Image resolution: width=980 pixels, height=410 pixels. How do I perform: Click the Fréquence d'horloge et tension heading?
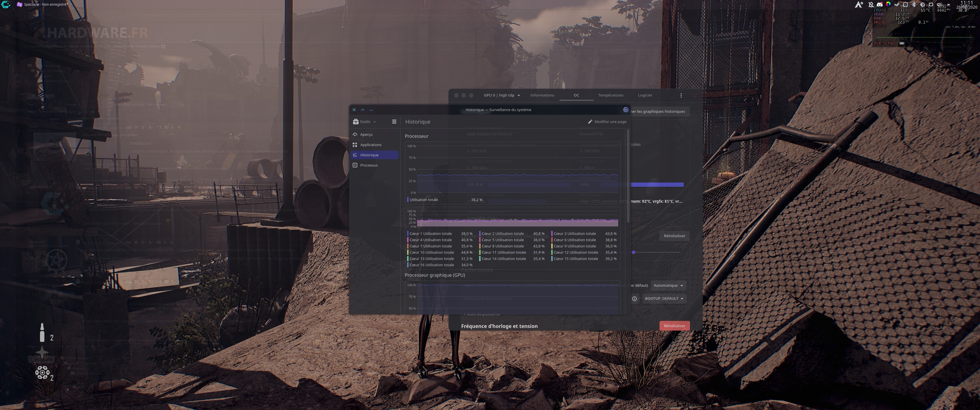tap(499, 326)
